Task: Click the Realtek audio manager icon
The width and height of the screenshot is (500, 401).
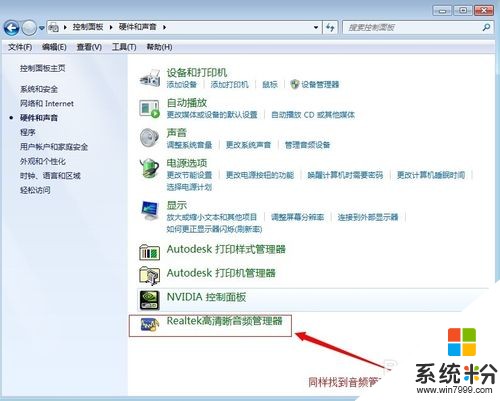Action: [x=149, y=324]
